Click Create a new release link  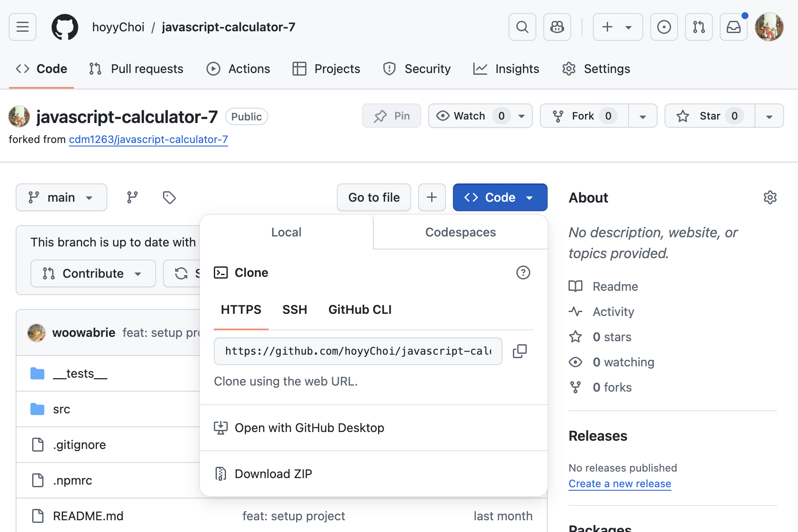(620, 484)
